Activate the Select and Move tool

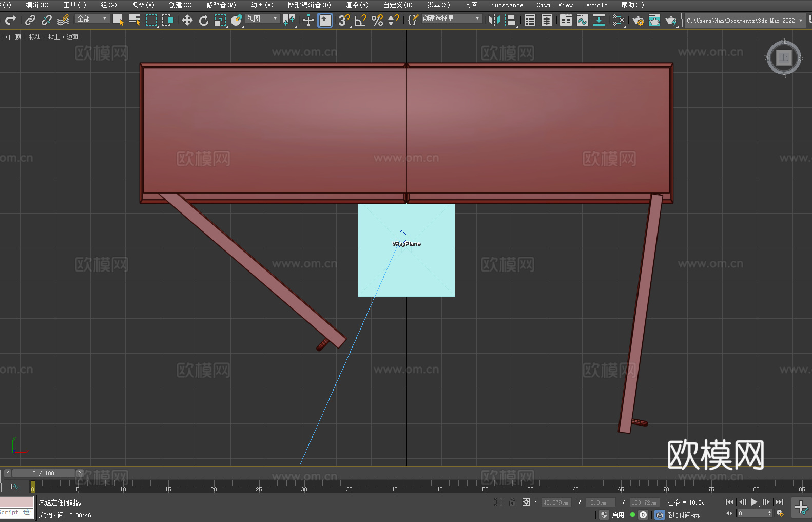click(187, 20)
